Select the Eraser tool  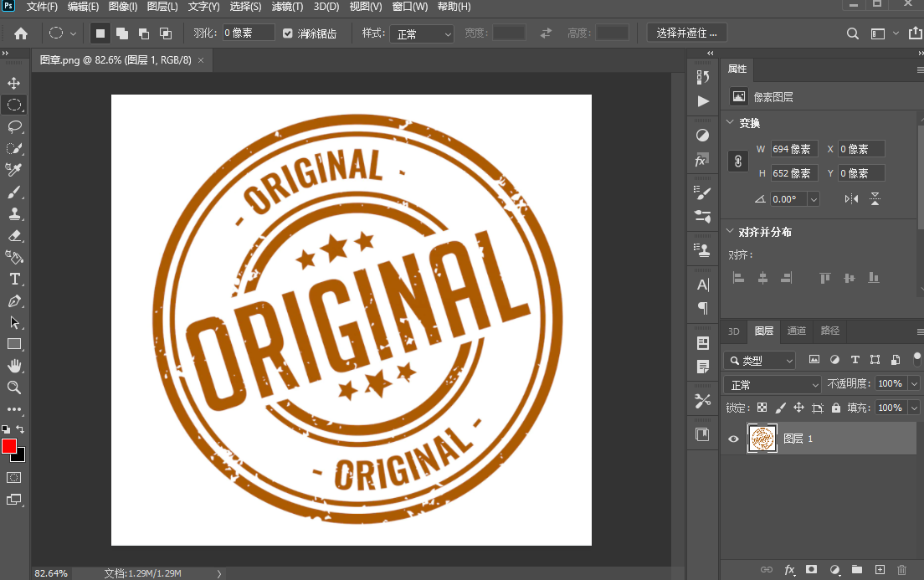(14, 236)
